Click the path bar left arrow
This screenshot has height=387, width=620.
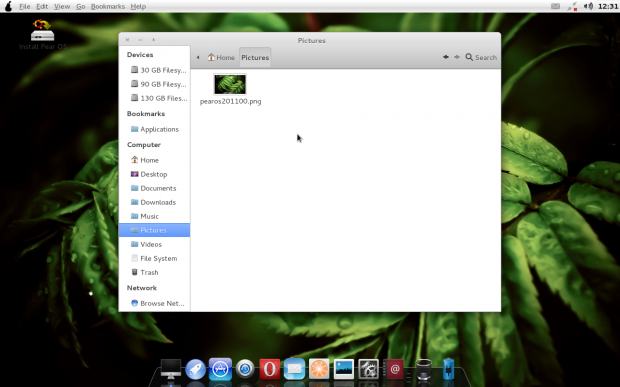(198, 57)
